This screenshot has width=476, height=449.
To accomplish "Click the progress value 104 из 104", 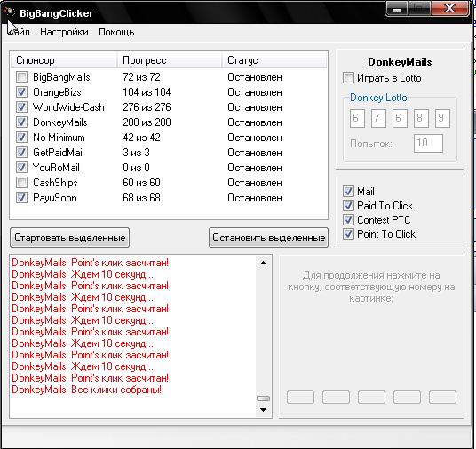I will [147, 92].
